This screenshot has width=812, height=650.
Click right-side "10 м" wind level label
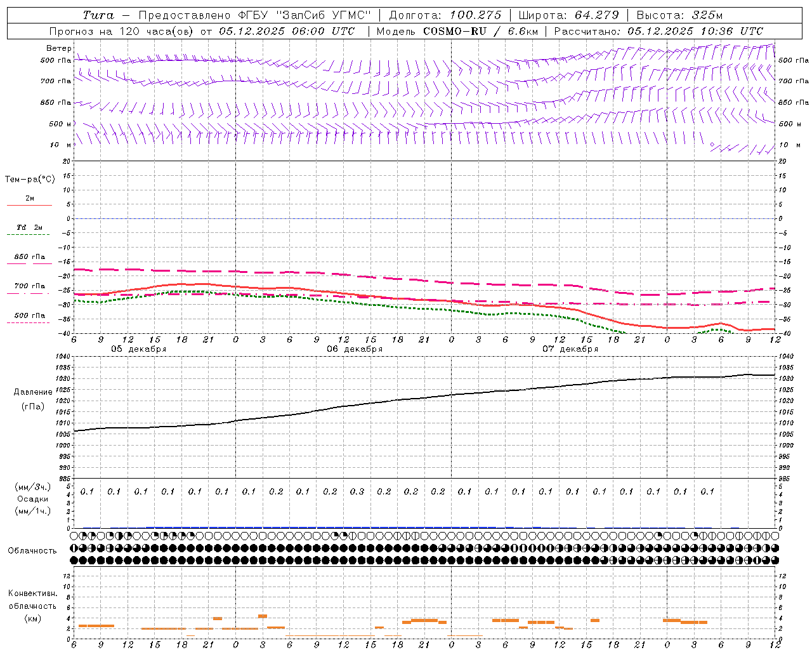tap(790, 145)
